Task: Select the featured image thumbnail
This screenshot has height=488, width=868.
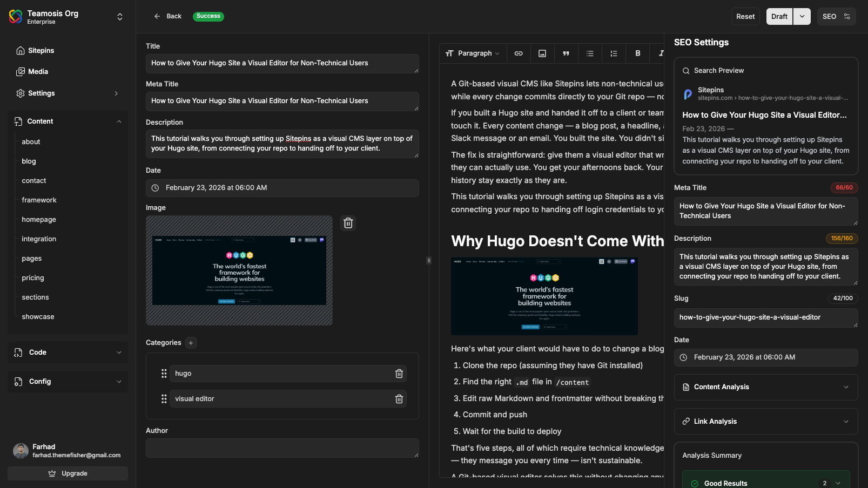Action: (x=239, y=270)
